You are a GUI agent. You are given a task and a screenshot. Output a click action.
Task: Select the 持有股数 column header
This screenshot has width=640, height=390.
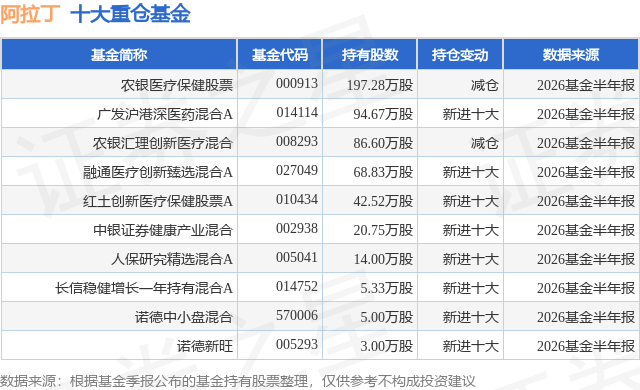(370, 55)
